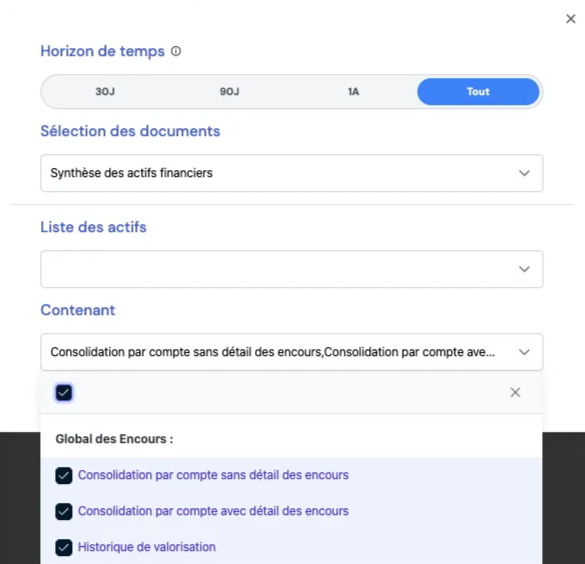Select the 30J time horizon

coord(105,92)
